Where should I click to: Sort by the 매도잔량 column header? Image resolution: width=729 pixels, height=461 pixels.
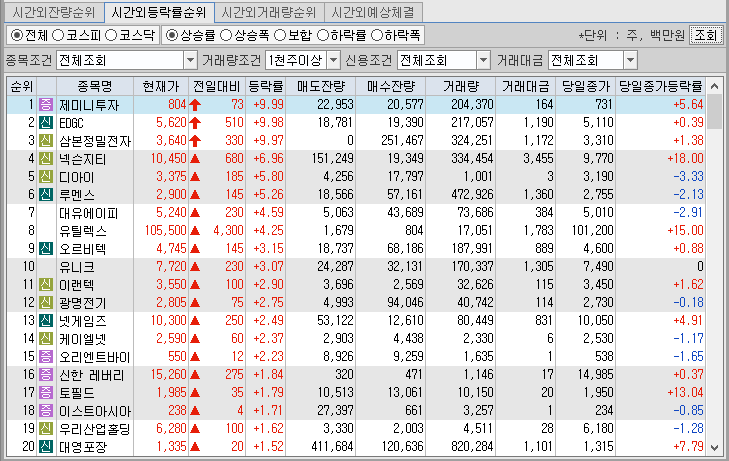[x=321, y=86]
